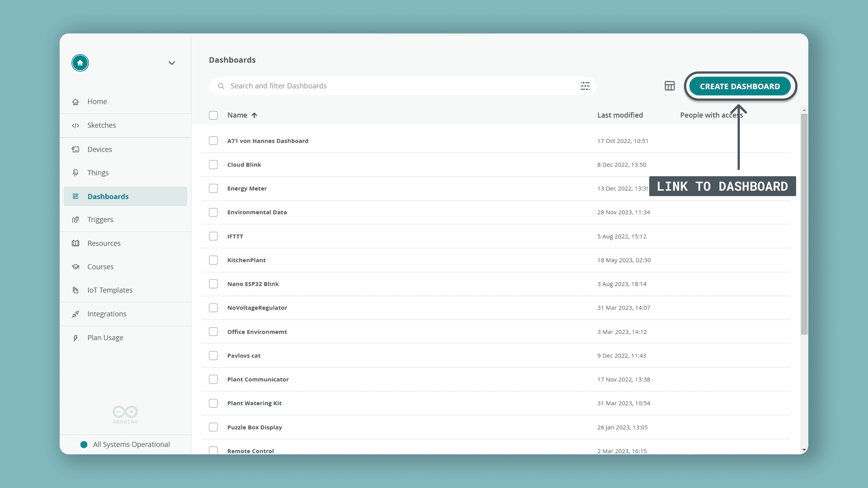The width and height of the screenshot is (868, 488).
Task: Click the Create Dashboard button
Action: [740, 86]
